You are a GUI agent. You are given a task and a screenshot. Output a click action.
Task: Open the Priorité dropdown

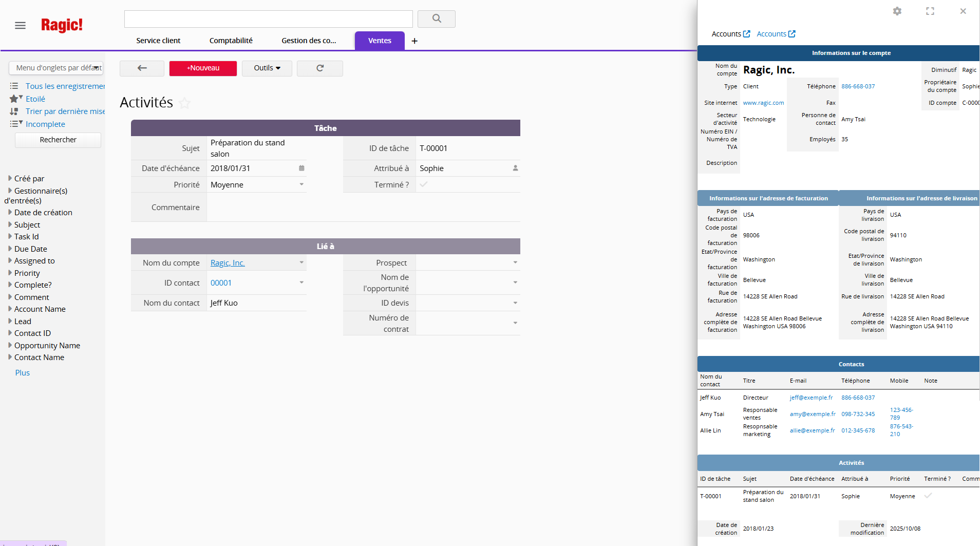point(301,184)
